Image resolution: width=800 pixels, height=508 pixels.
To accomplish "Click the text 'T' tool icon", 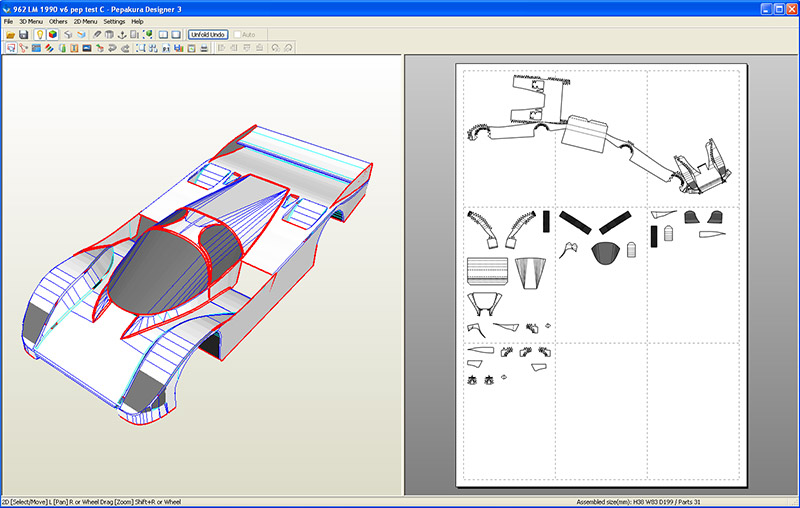I will pos(74,48).
